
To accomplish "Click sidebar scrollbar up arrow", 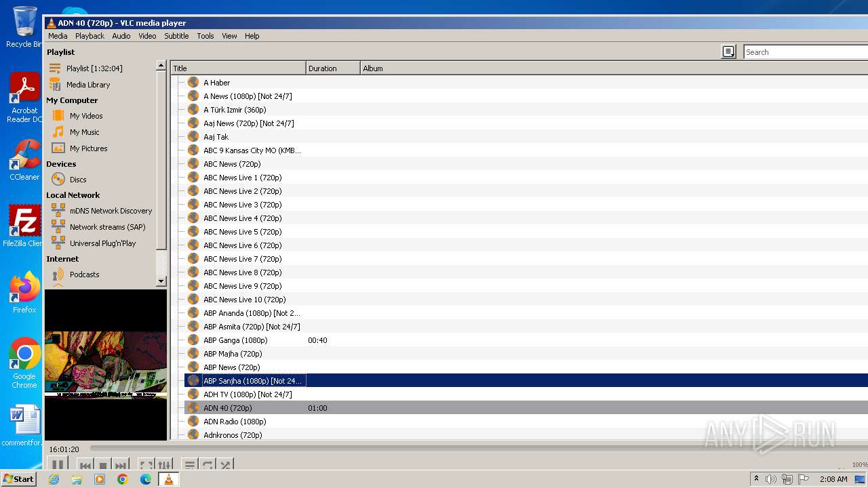I will tap(161, 66).
